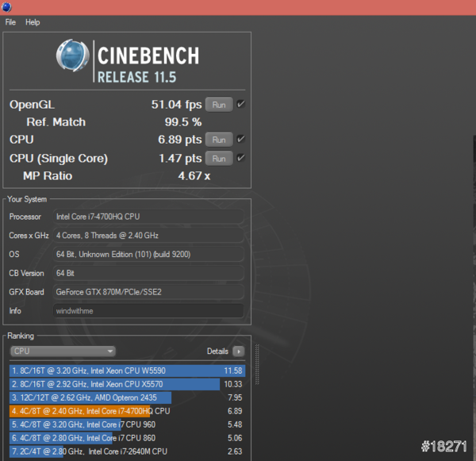Select ranking row Intel Core i7 CPU 960

127,425
